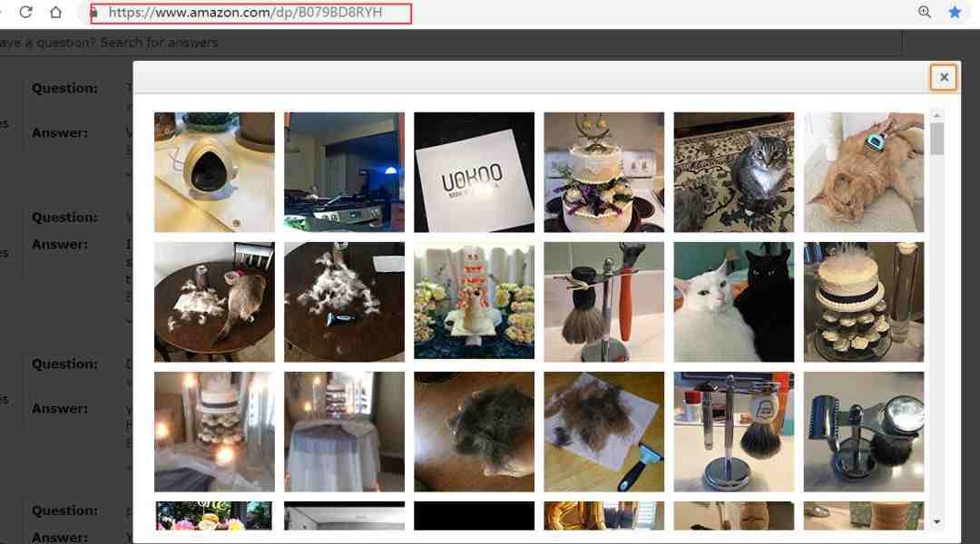Reload the page with the refresh icon
This screenshot has height=544, width=980.
click(x=25, y=12)
